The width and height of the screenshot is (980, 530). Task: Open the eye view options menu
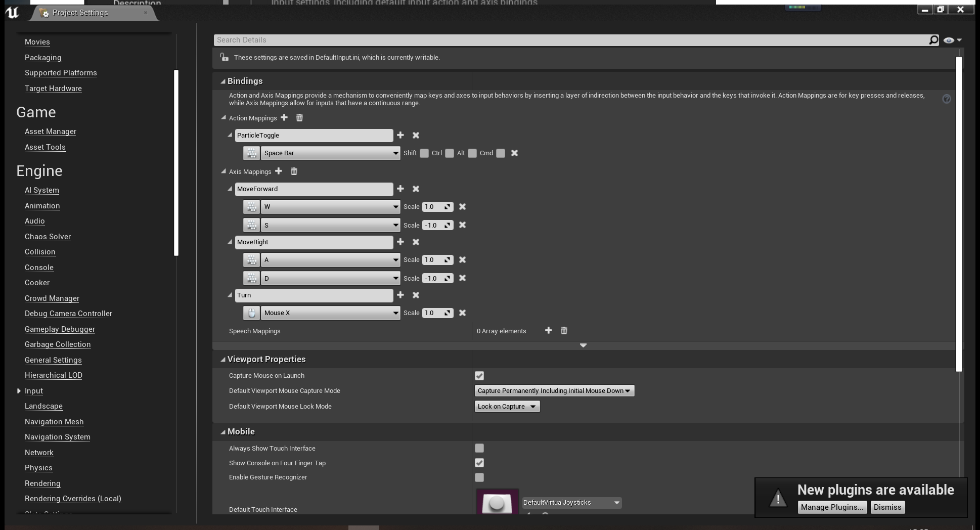(952, 40)
